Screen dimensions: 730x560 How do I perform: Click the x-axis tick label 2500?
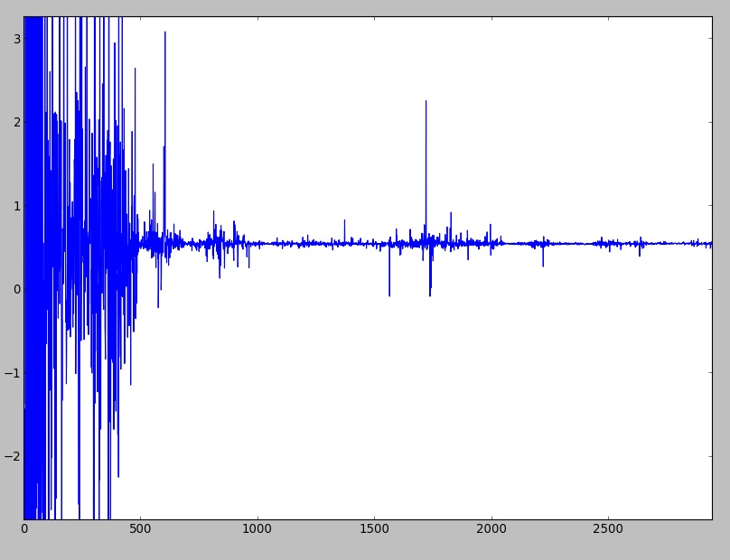pos(609,529)
